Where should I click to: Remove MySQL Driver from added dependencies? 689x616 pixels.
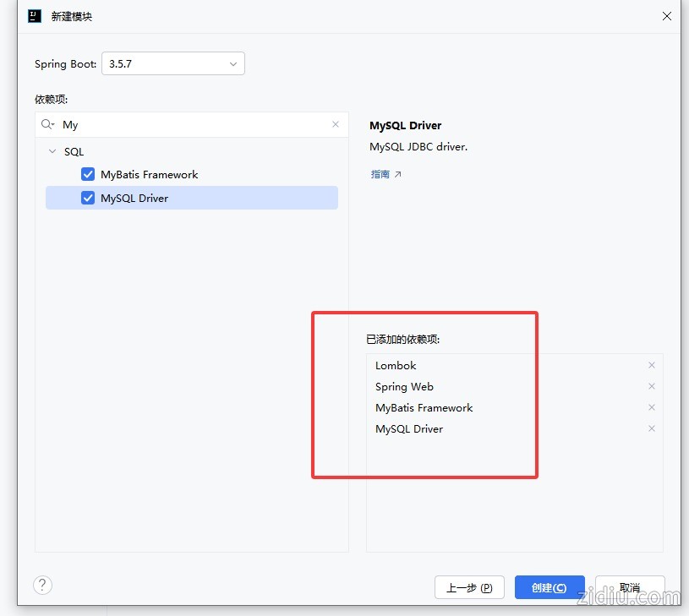[651, 428]
